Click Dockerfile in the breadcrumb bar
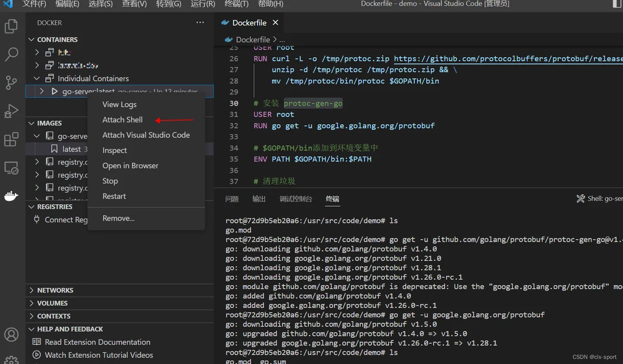This screenshot has height=364, width=623. click(x=253, y=39)
